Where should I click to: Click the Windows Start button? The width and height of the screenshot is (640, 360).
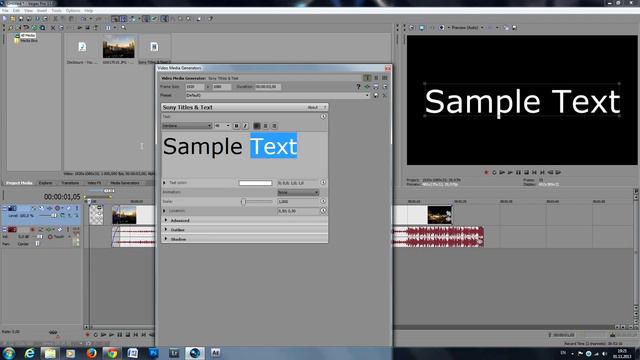click(x=9, y=353)
